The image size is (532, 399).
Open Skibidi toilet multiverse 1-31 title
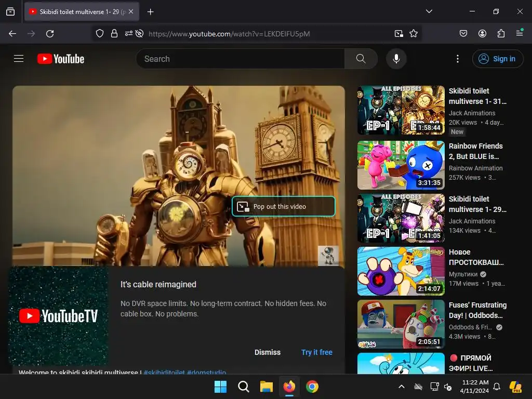(477, 96)
